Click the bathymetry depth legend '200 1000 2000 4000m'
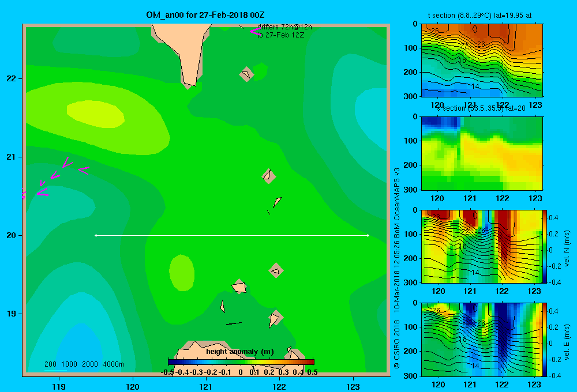This screenshot has height=392, width=577. (84, 364)
